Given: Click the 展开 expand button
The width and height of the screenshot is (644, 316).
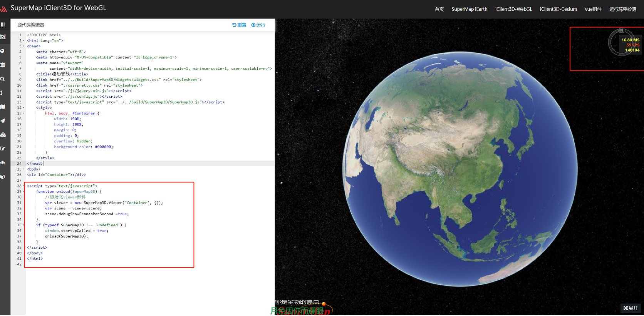Looking at the screenshot, I should click(631, 308).
